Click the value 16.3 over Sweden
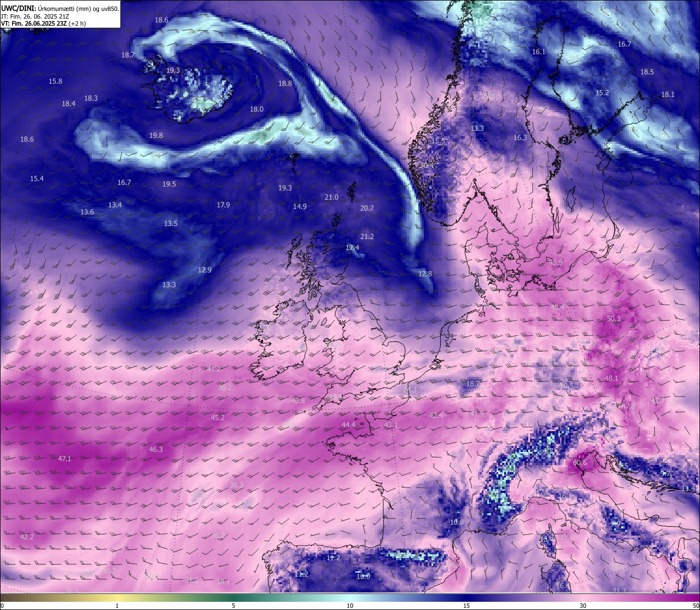 point(520,137)
